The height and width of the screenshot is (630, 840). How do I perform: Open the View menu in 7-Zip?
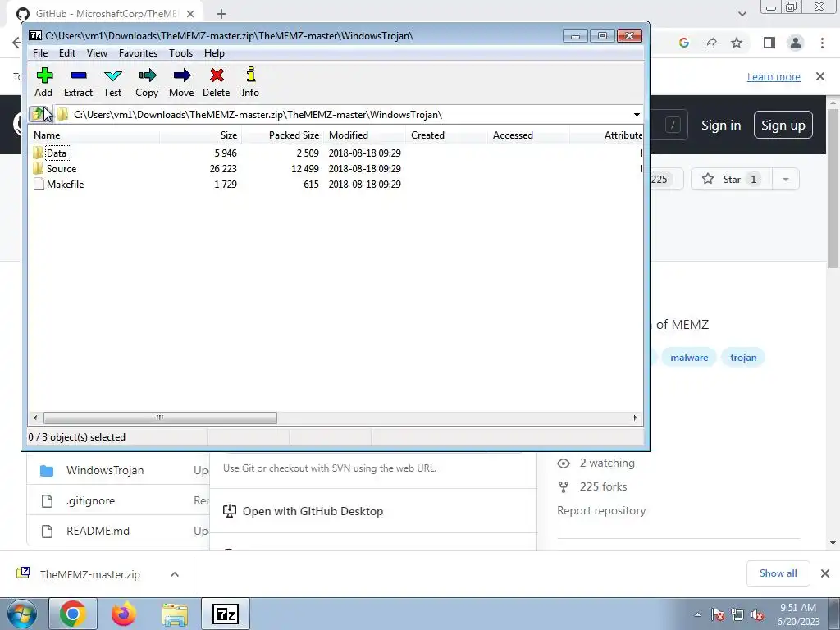point(97,53)
